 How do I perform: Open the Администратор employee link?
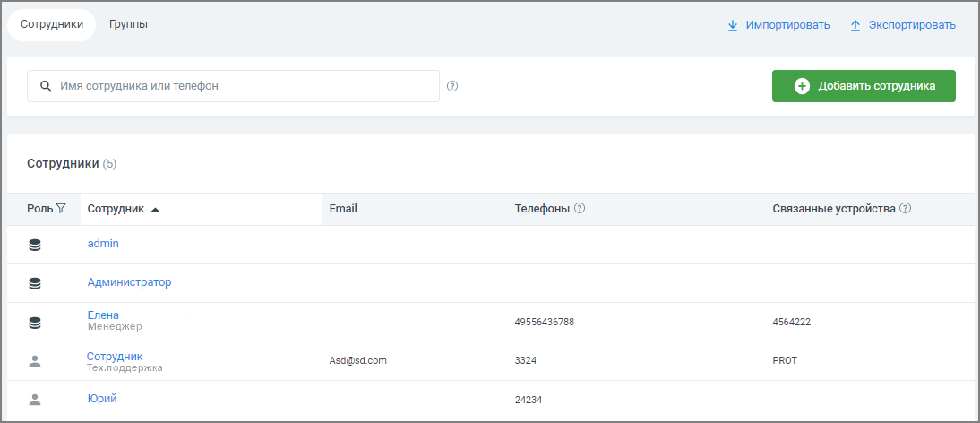[129, 282]
